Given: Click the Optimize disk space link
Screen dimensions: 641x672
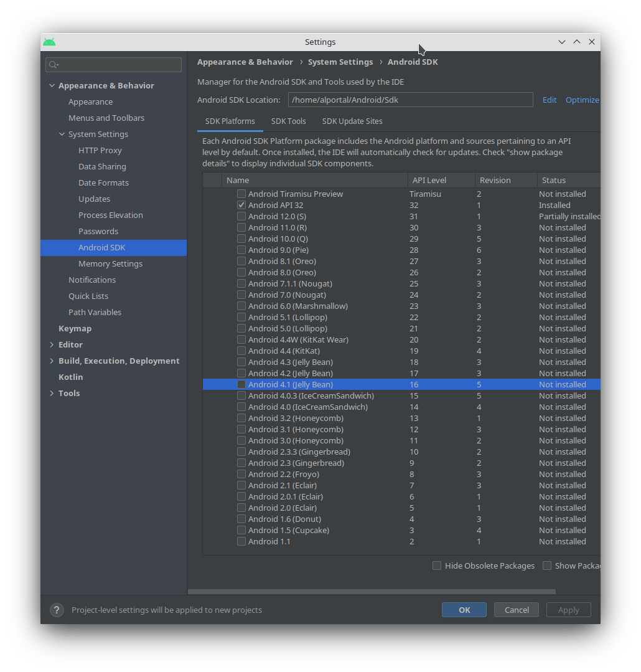Looking at the screenshot, I should pos(583,100).
